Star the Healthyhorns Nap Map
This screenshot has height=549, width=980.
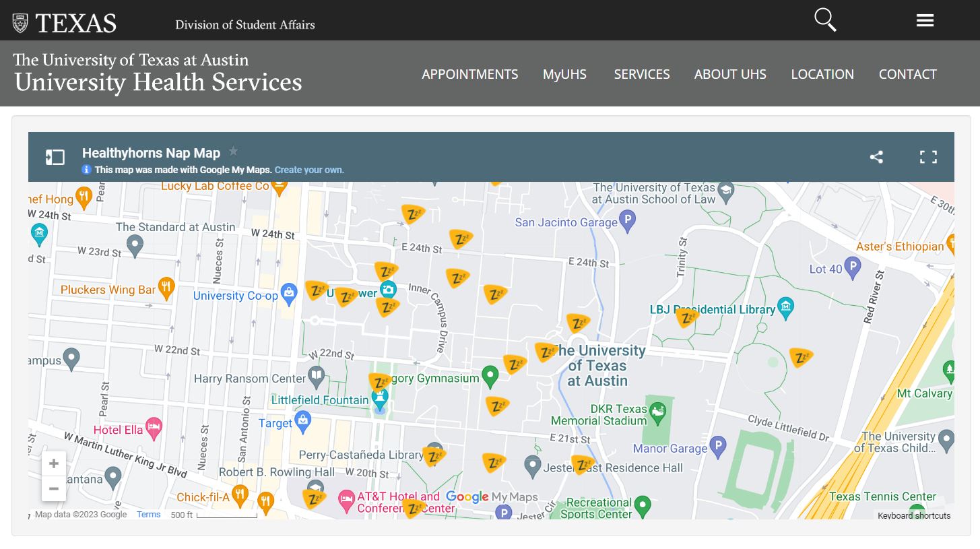point(233,152)
